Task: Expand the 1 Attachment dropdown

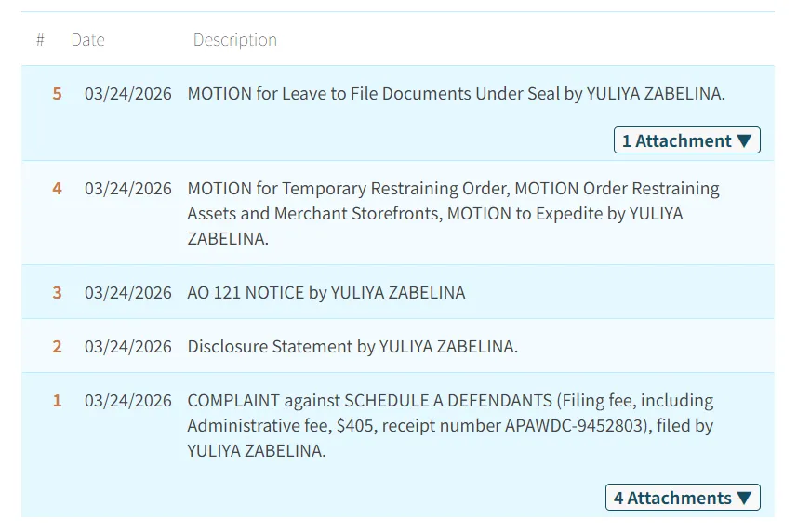Action: pos(686,140)
